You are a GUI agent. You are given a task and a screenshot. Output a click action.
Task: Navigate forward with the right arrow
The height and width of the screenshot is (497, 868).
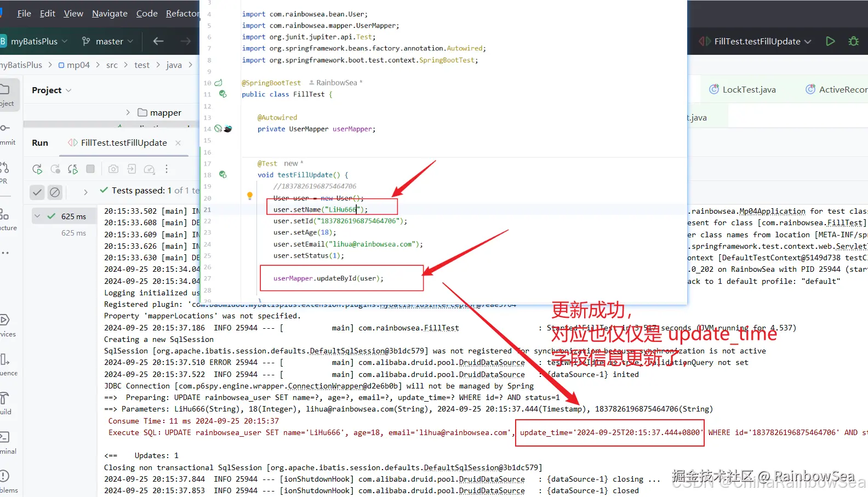pyautogui.click(x=186, y=41)
